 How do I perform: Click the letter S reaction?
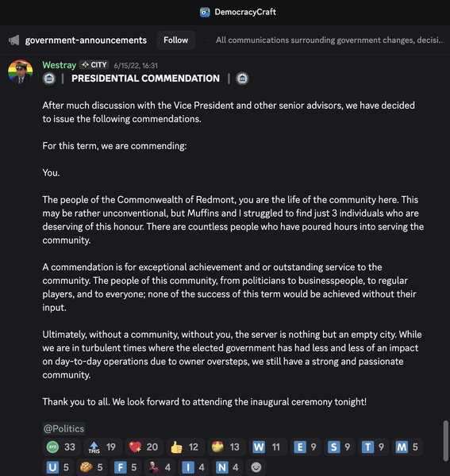pos(340,447)
